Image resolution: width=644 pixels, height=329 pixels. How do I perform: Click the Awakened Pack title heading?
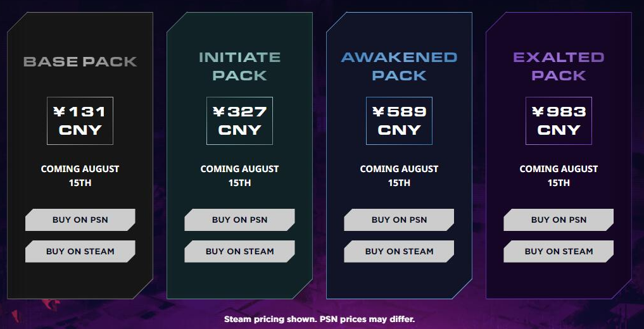pyautogui.click(x=399, y=66)
